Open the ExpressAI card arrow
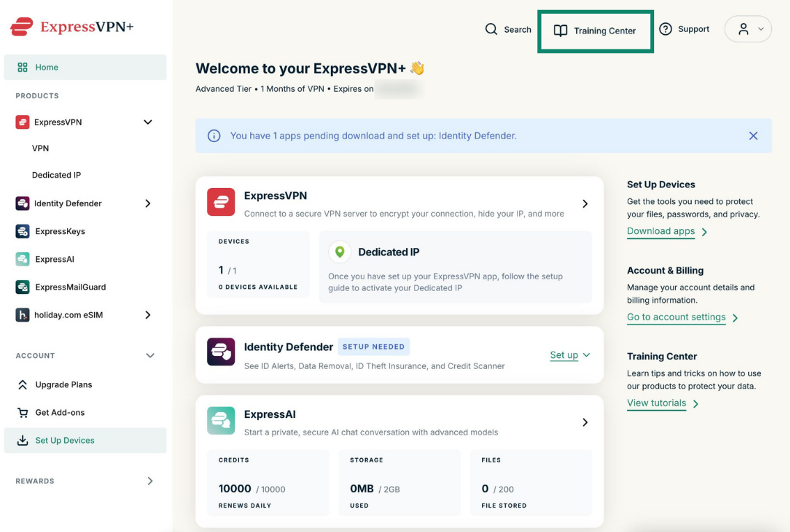 pyautogui.click(x=585, y=422)
